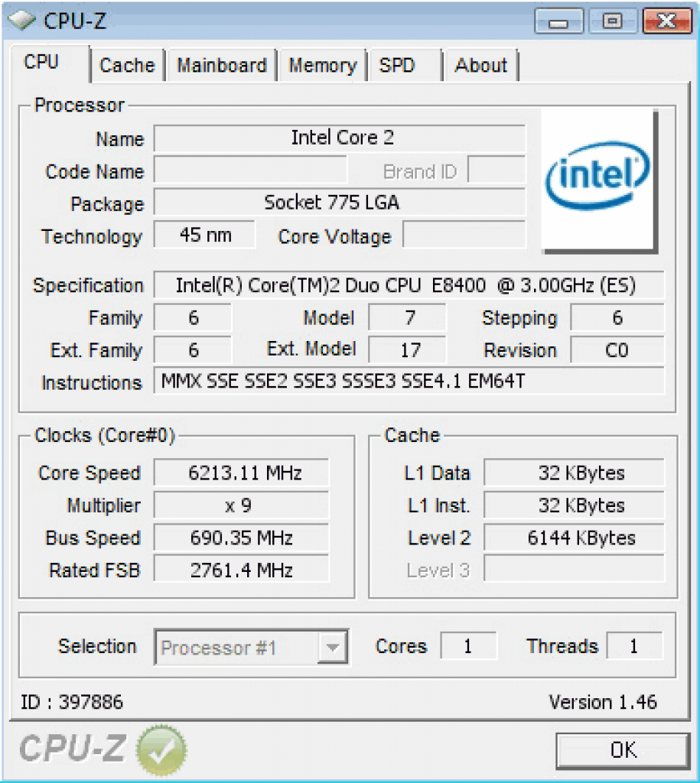This screenshot has width=700, height=783.
Task: Click the L1 Data value 32 KBytes
Action: (575, 473)
